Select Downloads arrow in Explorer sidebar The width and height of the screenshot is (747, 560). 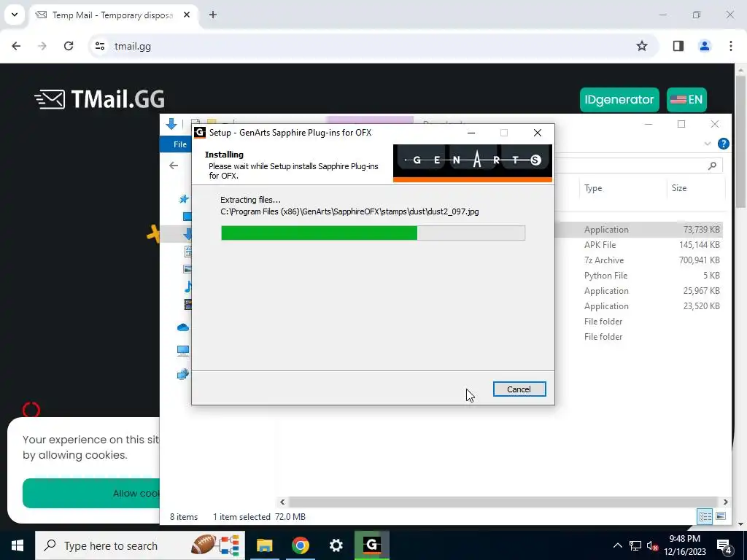coord(187,234)
